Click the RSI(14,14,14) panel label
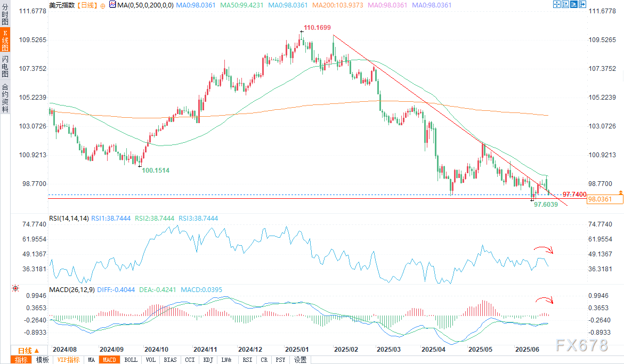 click(x=69, y=219)
